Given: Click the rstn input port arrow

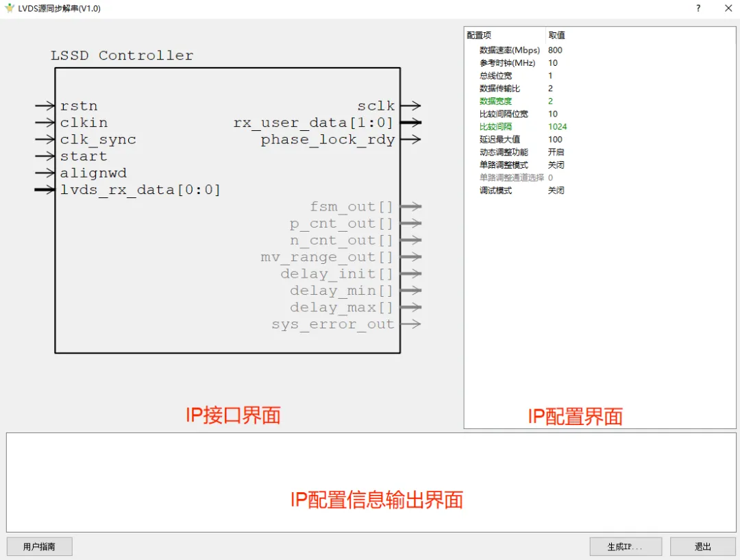Looking at the screenshot, I should point(45,106).
